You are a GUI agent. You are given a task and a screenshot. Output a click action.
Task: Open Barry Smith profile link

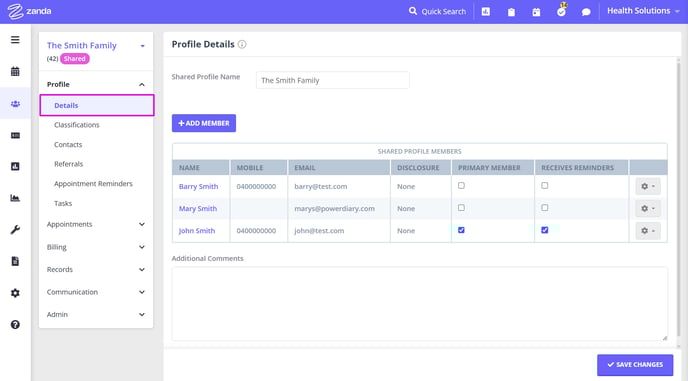198,187
